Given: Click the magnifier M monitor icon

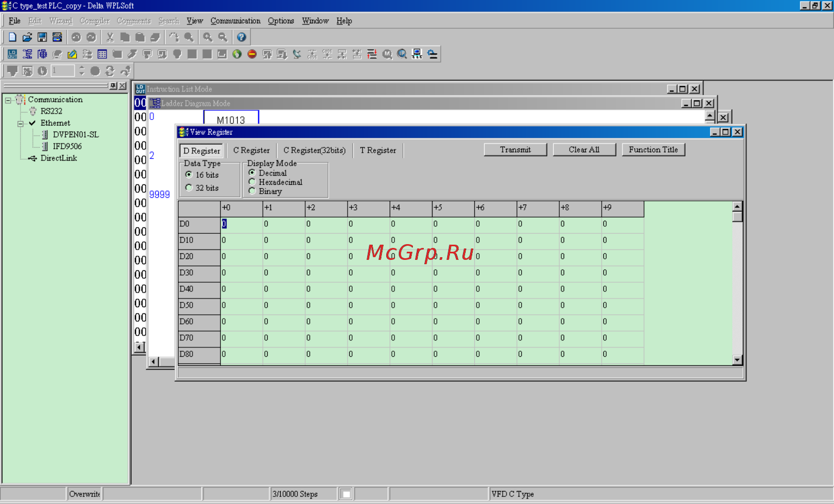Looking at the screenshot, I should 387,54.
